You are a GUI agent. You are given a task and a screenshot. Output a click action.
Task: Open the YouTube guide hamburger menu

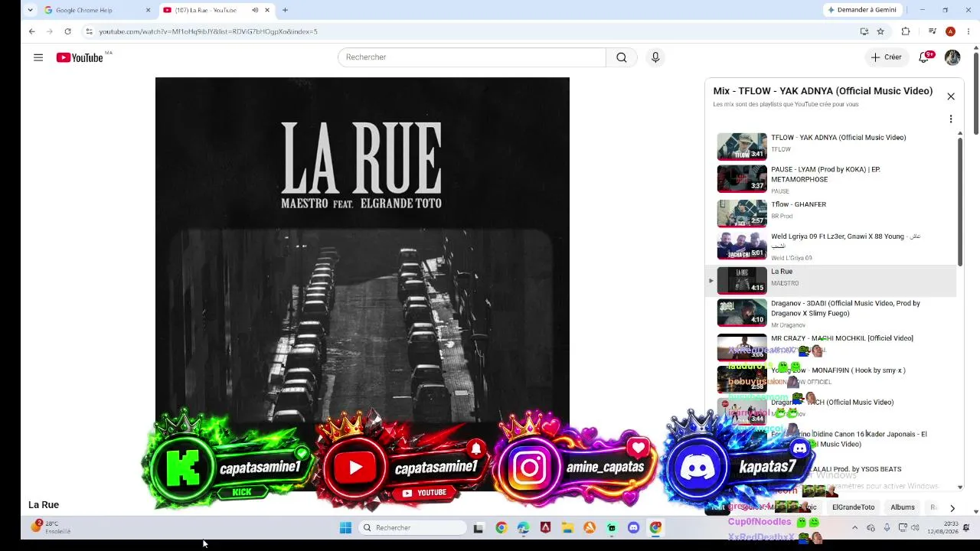38,57
